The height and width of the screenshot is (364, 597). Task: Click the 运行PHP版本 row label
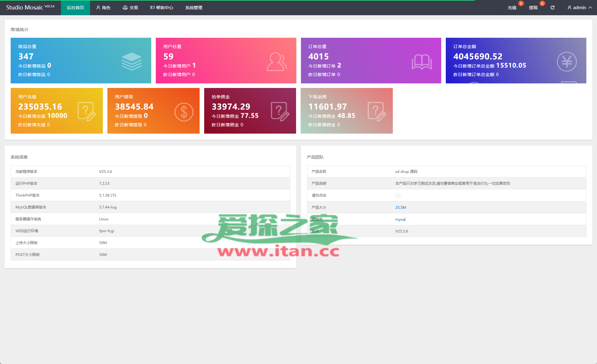26,183
